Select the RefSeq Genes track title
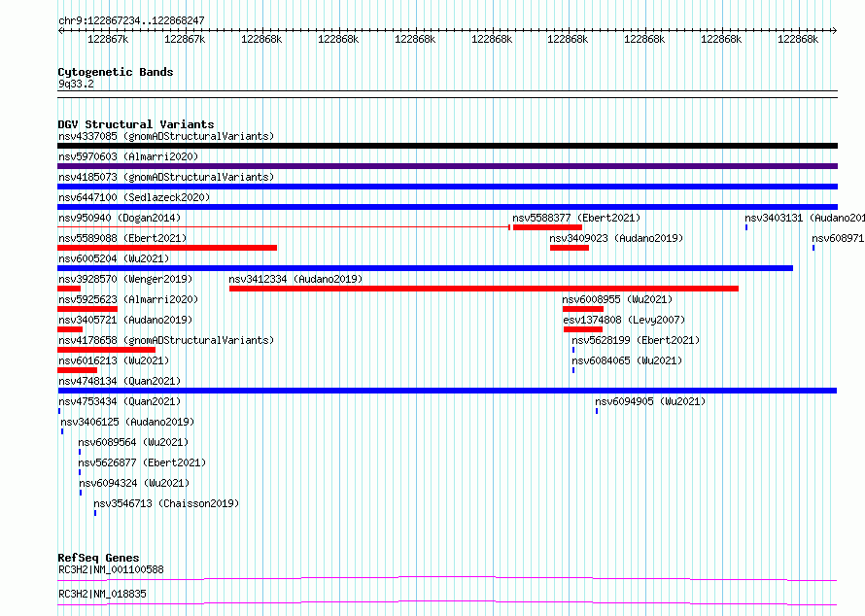Screen dimensions: 865x616 point(98,558)
